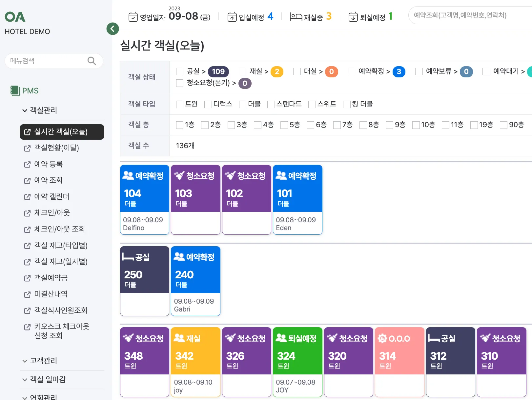Open the 예약 캘린더 menu item
The height and width of the screenshot is (400, 532).
click(x=52, y=196)
